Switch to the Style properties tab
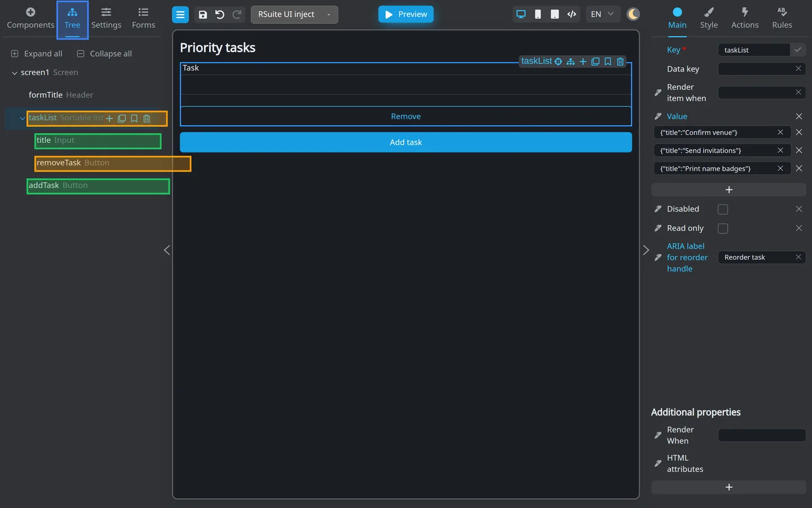This screenshot has height=508, width=812. pyautogui.click(x=709, y=19)
